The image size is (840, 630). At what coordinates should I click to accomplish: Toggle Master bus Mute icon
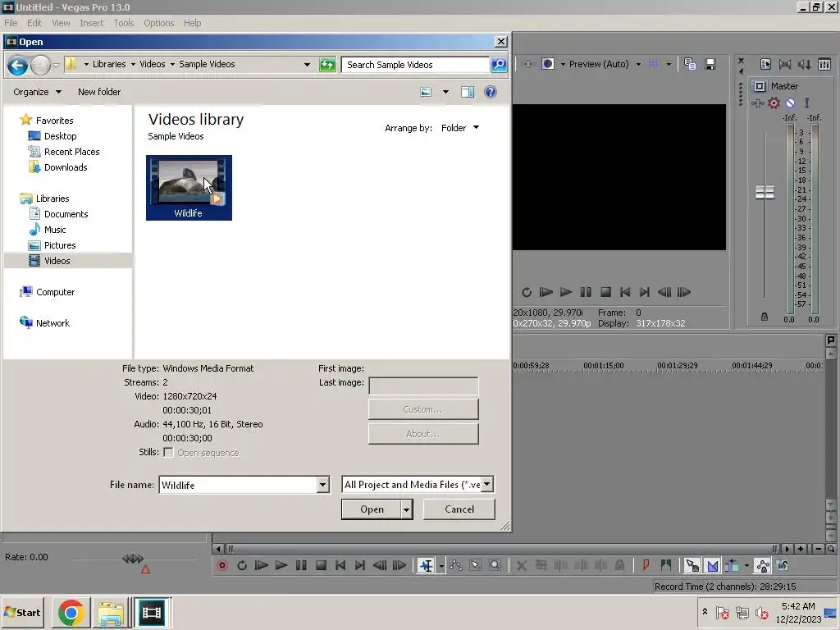point(790,103)
